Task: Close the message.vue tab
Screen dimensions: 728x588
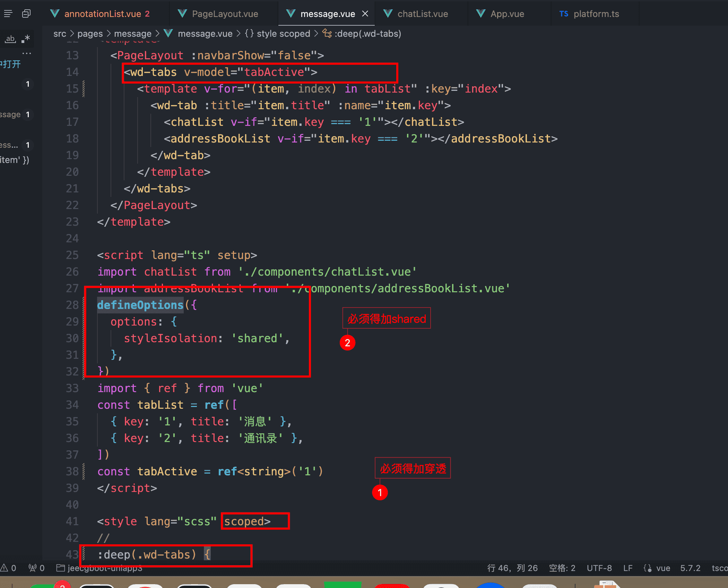Action: click(x=365, y=14)
